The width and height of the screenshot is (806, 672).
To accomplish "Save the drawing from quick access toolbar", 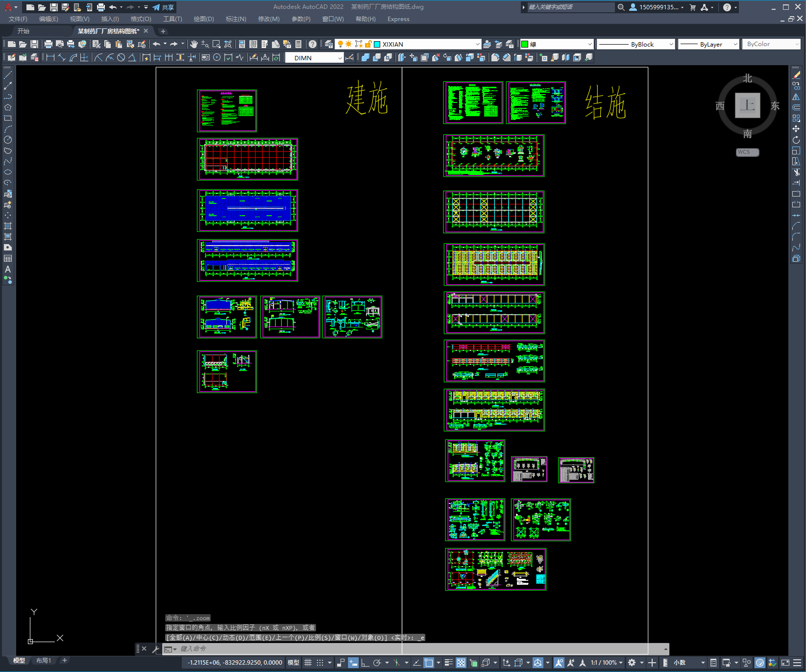I will 54,7.
